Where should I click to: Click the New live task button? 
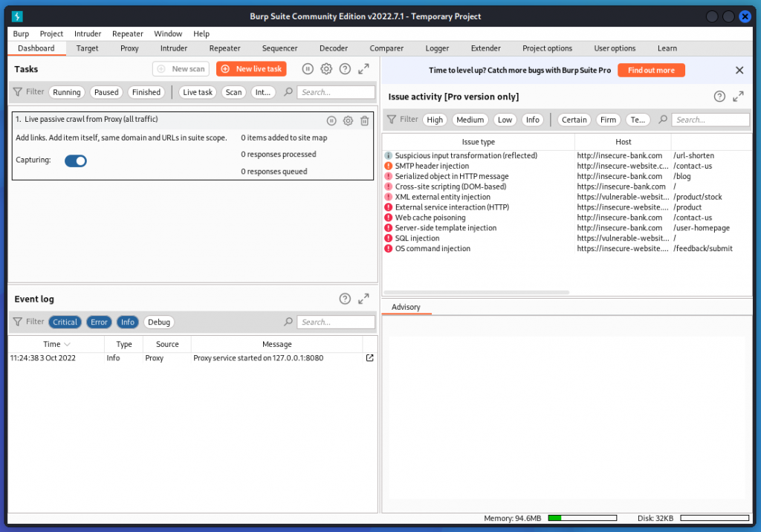click(251, 69)
